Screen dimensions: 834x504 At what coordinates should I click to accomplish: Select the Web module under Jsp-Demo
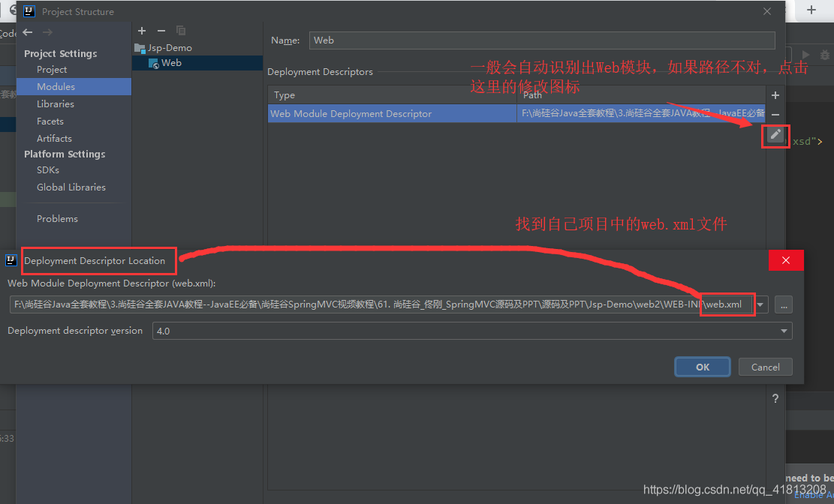[172, 62]
